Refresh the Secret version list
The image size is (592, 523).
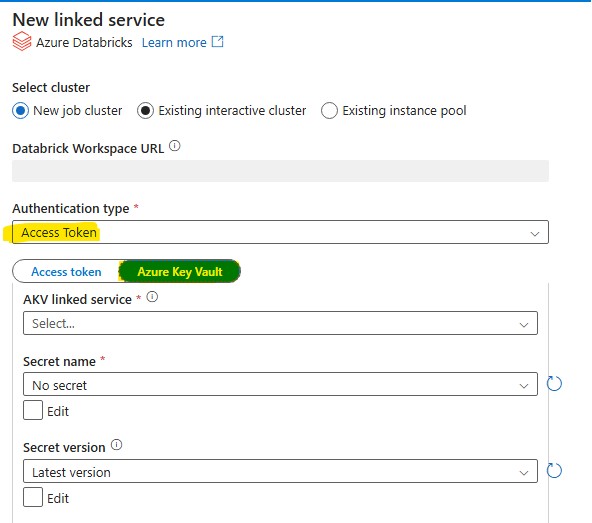(x=554, y=471)
